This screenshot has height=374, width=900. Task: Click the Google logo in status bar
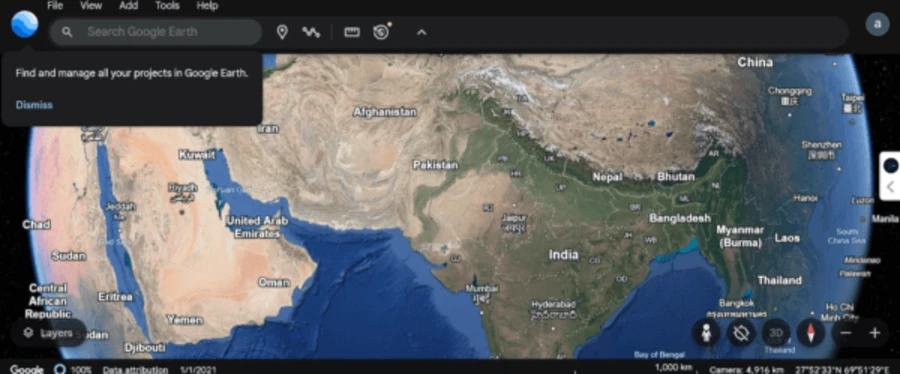click(x=27, y=369)
